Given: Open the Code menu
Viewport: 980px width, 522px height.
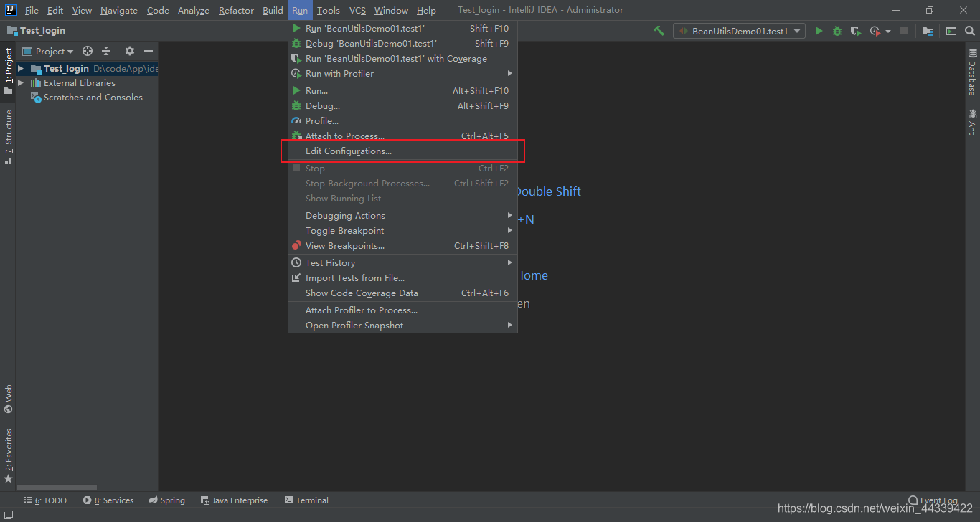Looking at the screenshot, I should [x=158, y=10].
